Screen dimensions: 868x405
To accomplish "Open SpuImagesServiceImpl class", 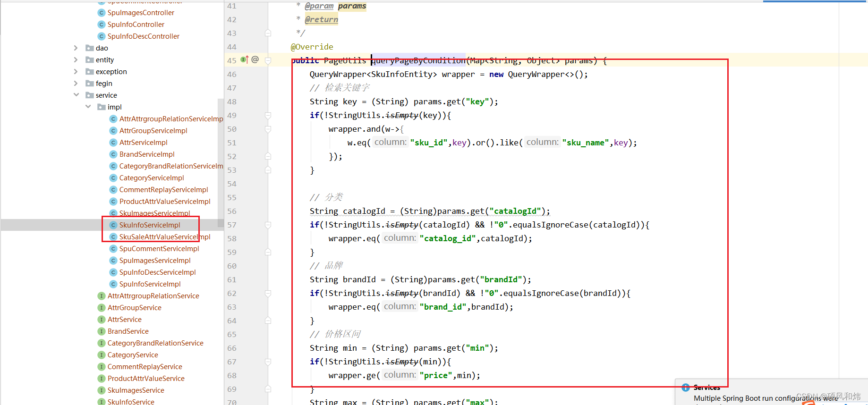I will point(155,261).
